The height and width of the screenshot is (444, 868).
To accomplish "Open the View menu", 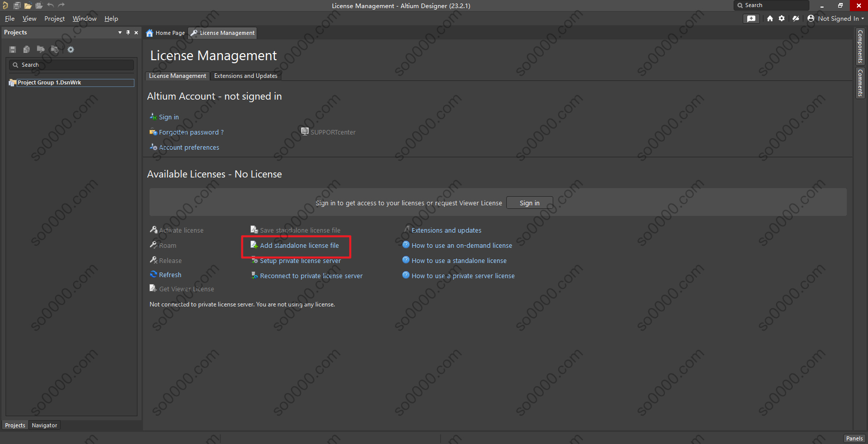I will coord(30,19).
